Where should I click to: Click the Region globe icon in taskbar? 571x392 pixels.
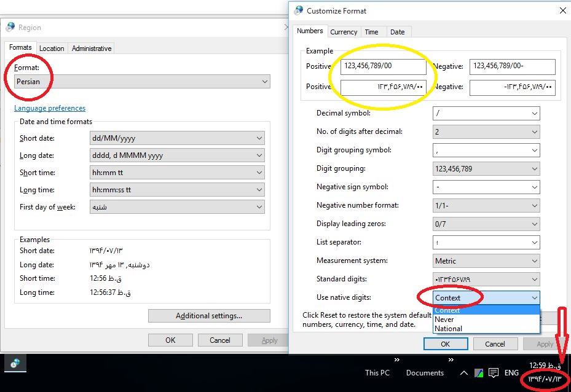pos(15,363)
